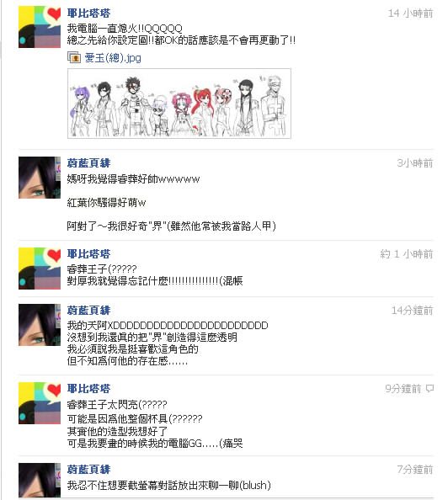This screenshot has height=500, width=448.
Task: Click the 3小時前 timestamp
Action: tap(415, 163)
